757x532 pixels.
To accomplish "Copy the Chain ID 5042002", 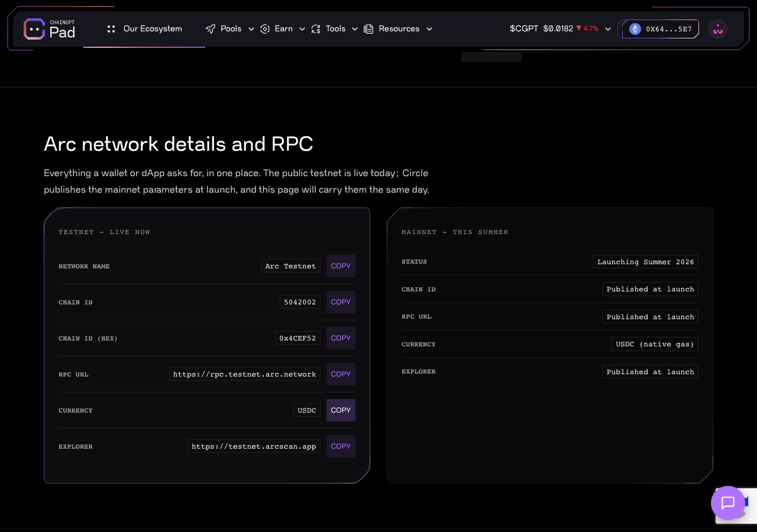I will 341,302.
